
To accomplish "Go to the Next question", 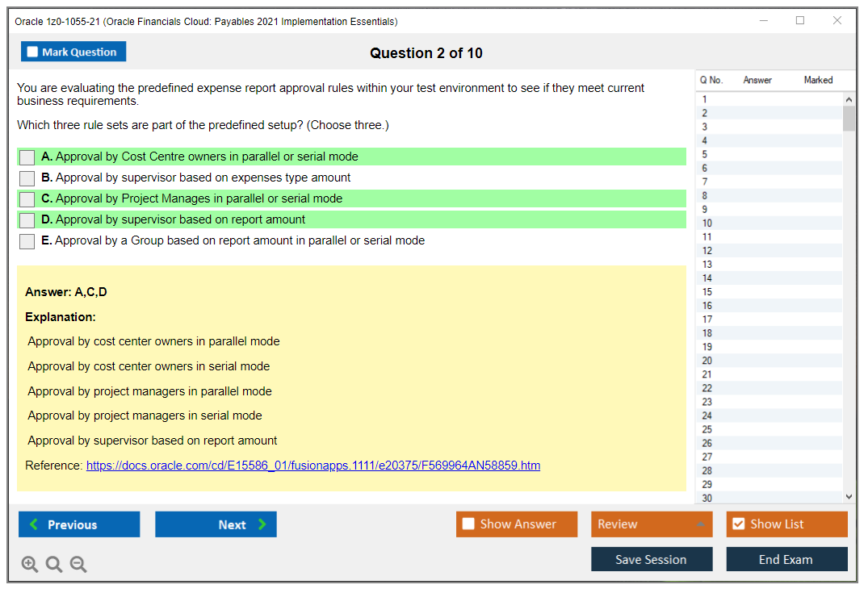I will pyautogui.click(x=216, y=524).
